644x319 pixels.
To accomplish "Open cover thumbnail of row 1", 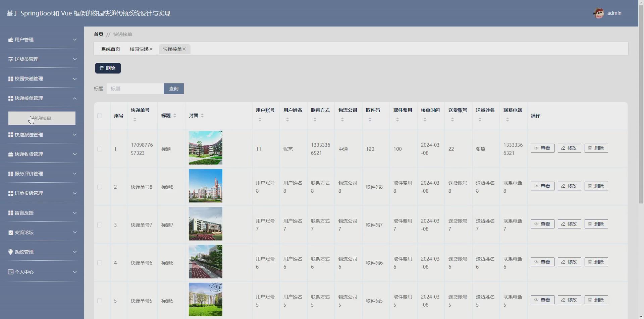I will coord(206,148).
